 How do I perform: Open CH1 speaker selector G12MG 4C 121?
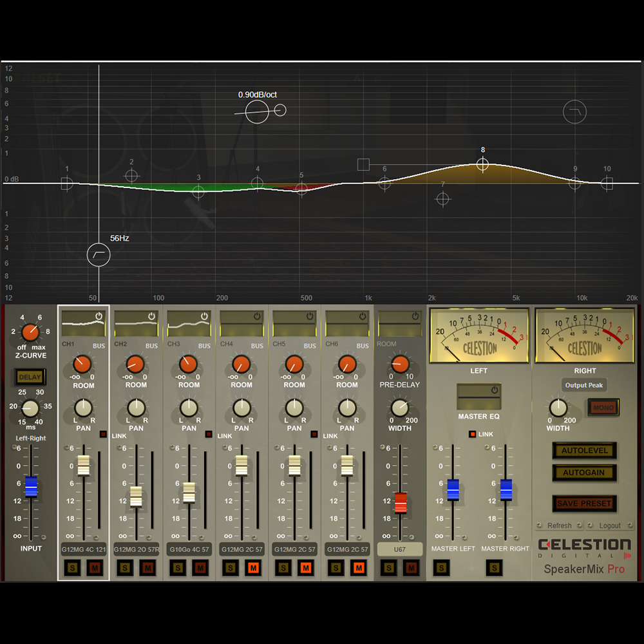coord(83,549)
